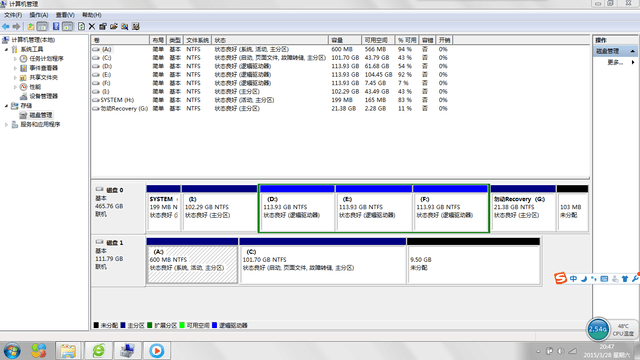
Task: Toggle the show/hide action pane button
Action: pyautogui.click(x=68, y=27)
